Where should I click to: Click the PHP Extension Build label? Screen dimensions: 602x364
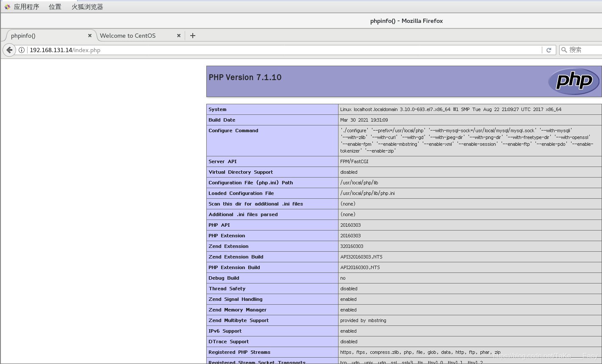click(234, 267)
